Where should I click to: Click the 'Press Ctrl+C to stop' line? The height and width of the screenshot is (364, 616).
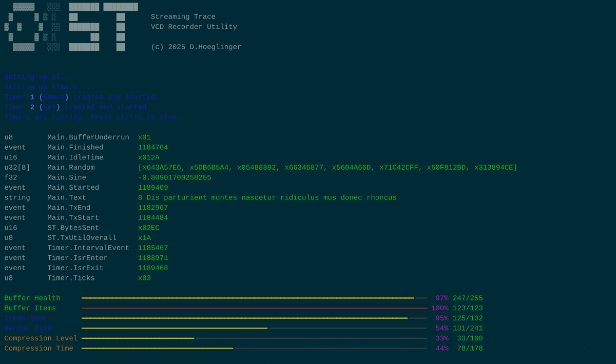click(x=92, y=117)
